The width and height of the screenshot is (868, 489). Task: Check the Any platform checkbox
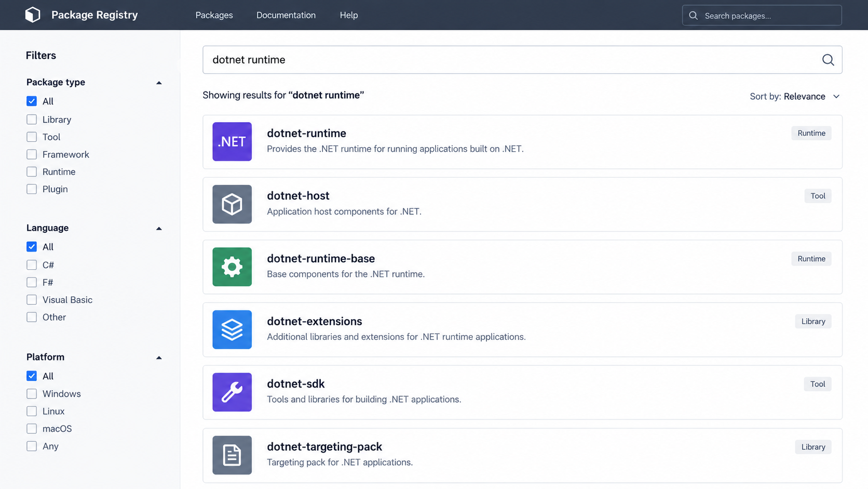pos(32,446)
